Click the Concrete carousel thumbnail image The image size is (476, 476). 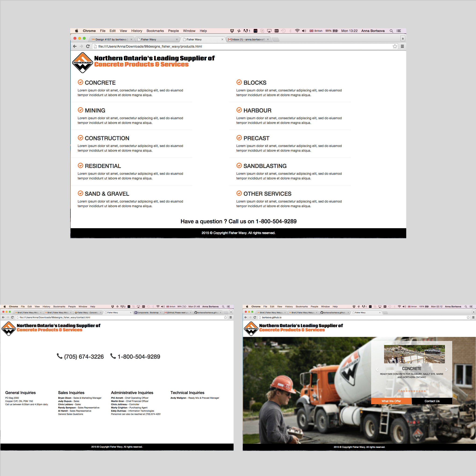[414, 354]
